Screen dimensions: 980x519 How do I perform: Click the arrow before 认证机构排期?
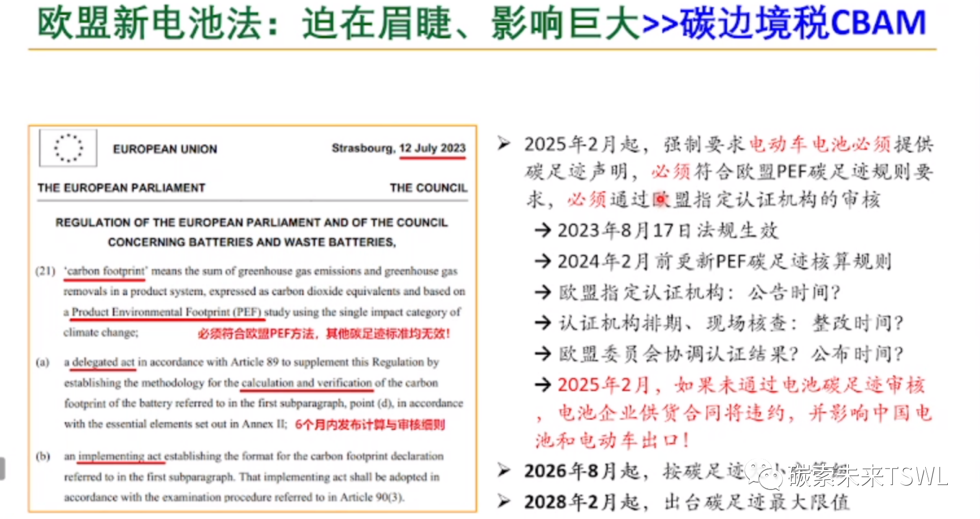pyautogui.click(x=543, y=323)
